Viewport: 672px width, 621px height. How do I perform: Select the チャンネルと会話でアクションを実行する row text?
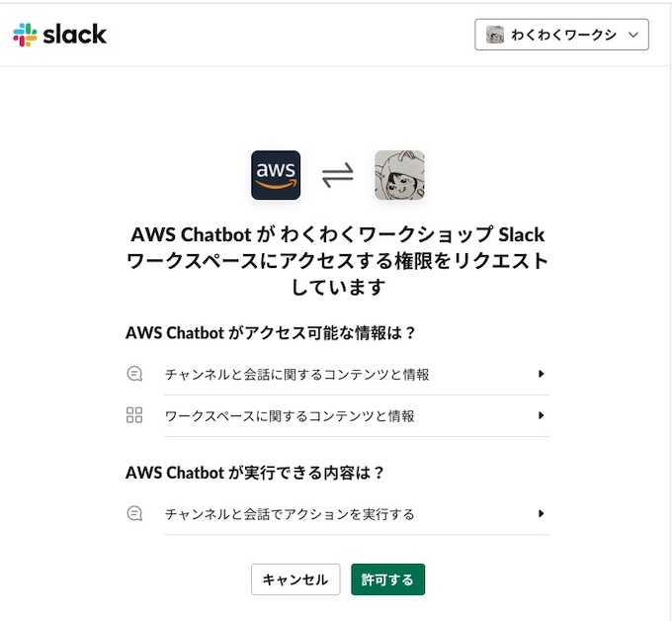[290, 514]
